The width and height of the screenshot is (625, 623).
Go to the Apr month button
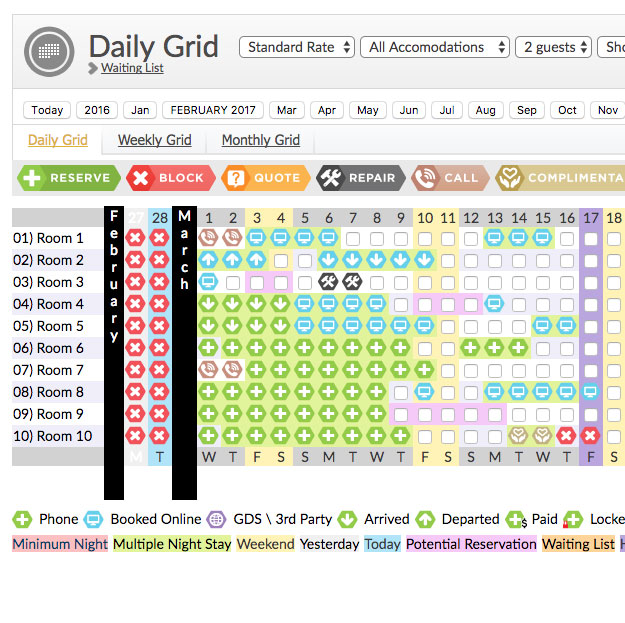[327, 110]
